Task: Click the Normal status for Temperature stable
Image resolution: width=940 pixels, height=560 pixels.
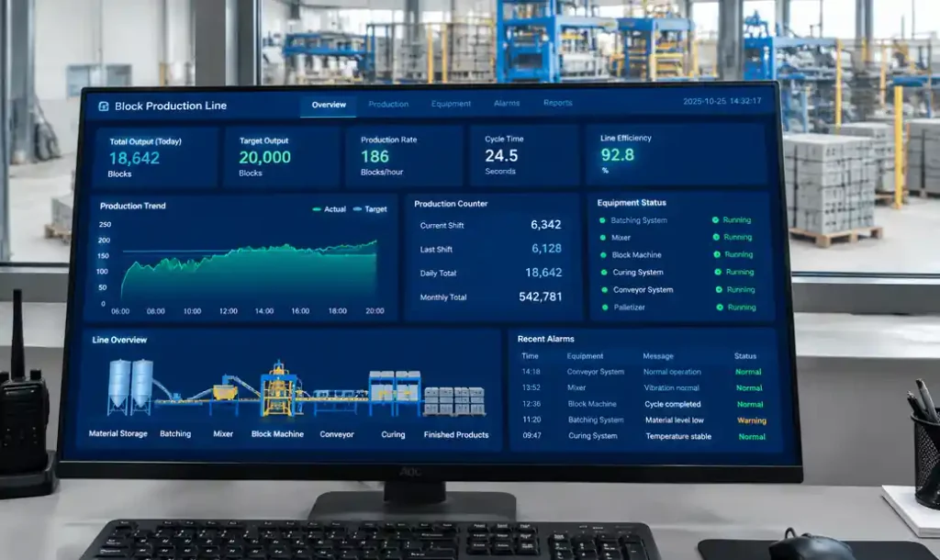Action: click(752, 436)
